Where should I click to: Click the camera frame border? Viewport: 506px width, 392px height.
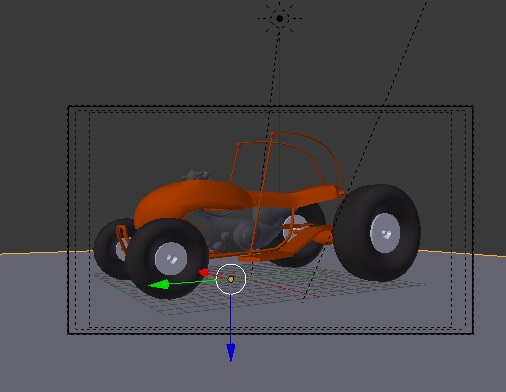point(270,107)
